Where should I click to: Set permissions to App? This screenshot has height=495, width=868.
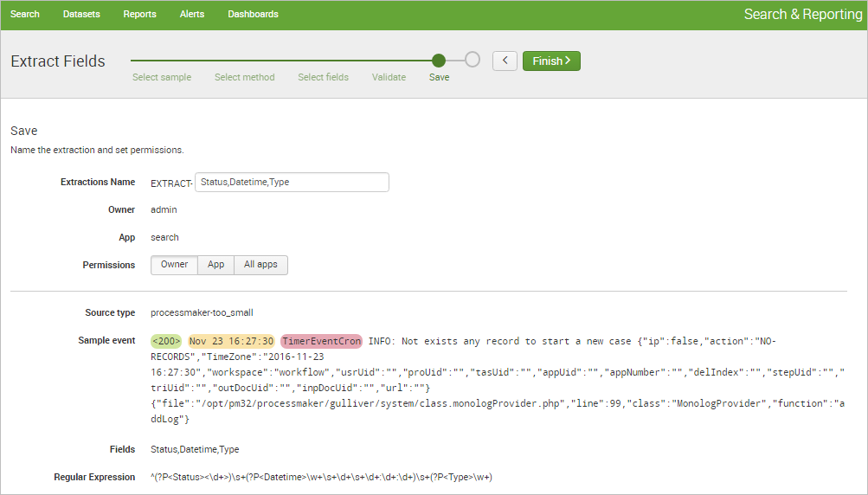tap(215, 265)
